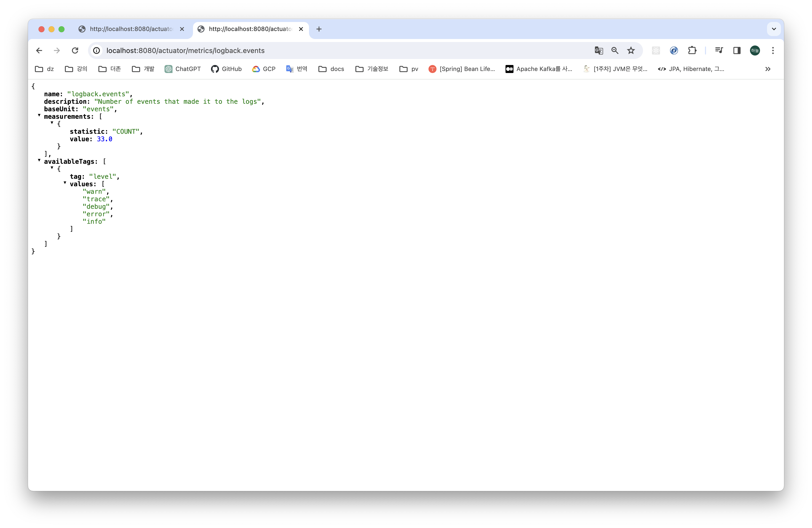
Task: Click the zoom magnifier icon in address bar
Action: (x=615, y=50)
